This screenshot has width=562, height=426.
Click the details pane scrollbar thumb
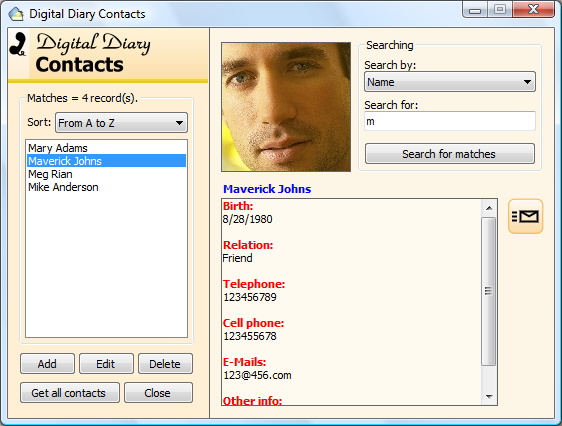(x=489, y=291)
